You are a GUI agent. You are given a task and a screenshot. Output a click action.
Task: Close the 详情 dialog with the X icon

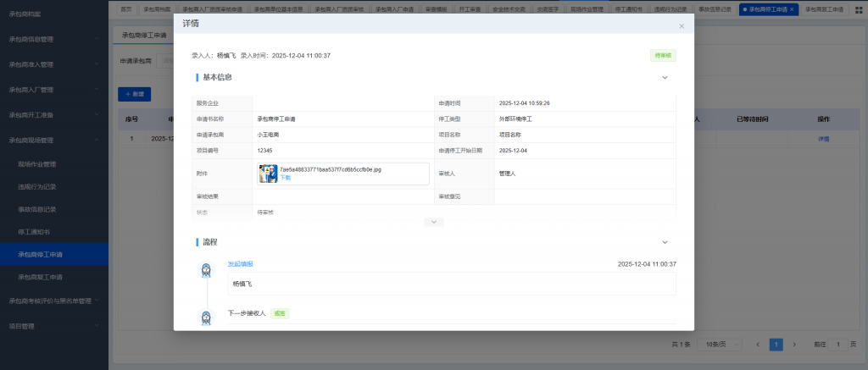(x=682, y=26)
